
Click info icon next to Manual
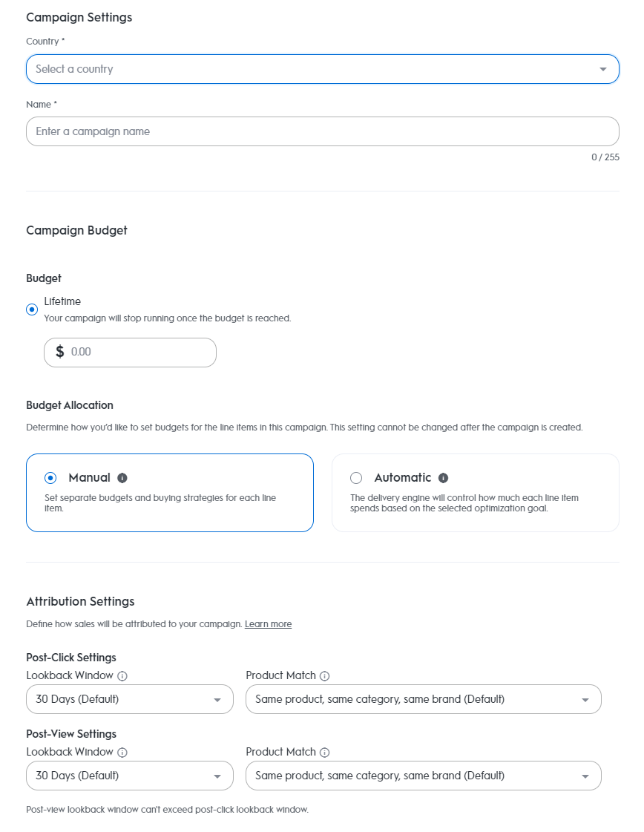(x=122, y=478)
